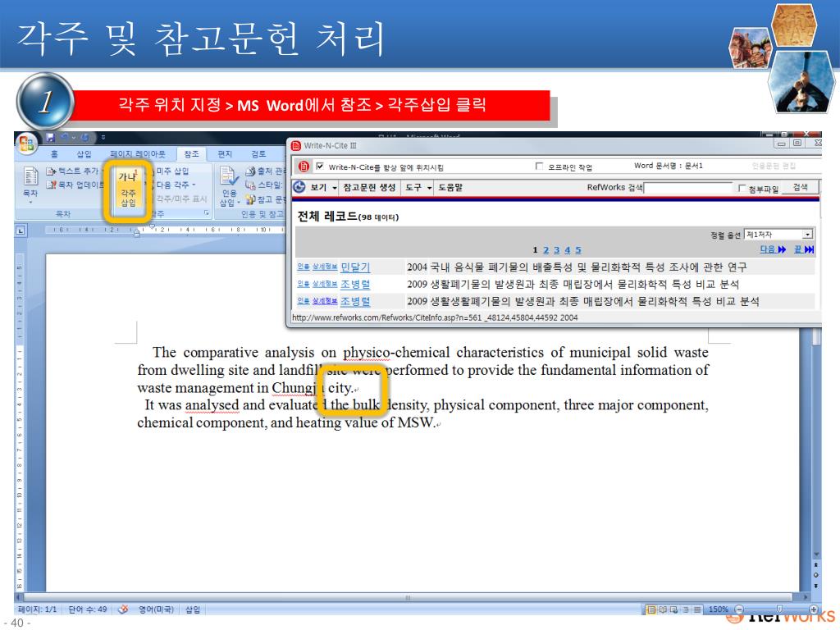Click the 목차 업데이트 icon button

pos(52,185)
